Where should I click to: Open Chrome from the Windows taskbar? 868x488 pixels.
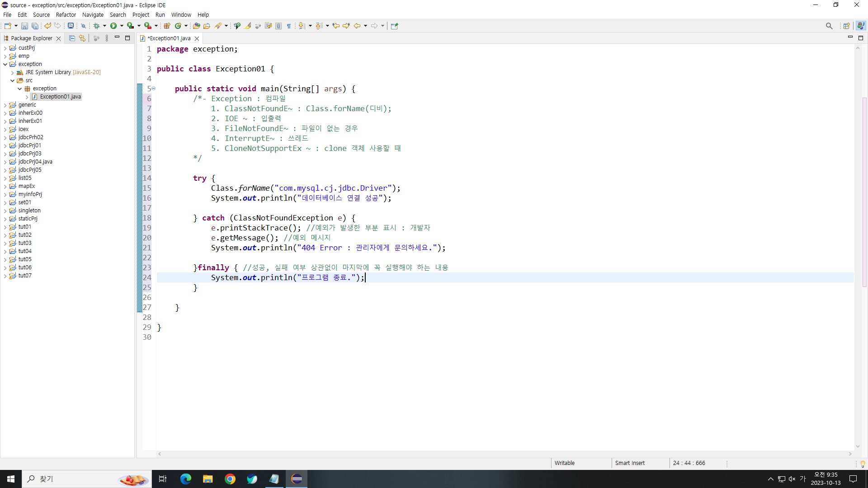[x=230, y=479]
